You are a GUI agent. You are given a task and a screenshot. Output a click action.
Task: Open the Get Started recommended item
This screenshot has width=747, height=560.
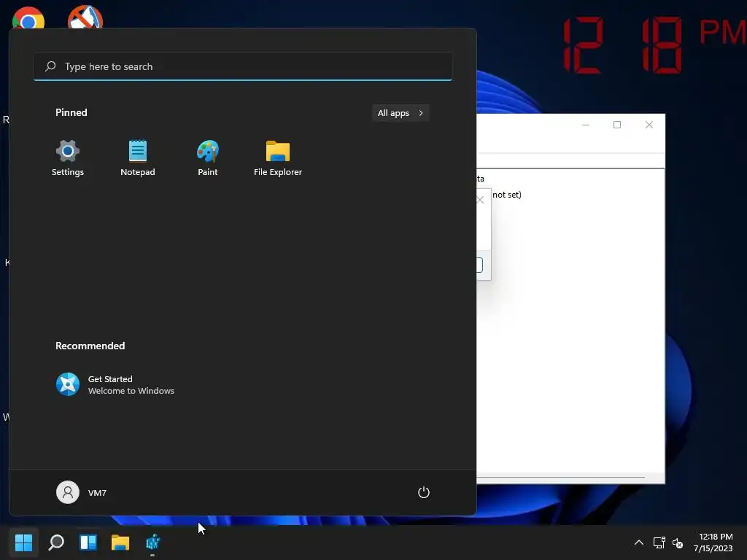pyautogui.click(x=115, y=385)
